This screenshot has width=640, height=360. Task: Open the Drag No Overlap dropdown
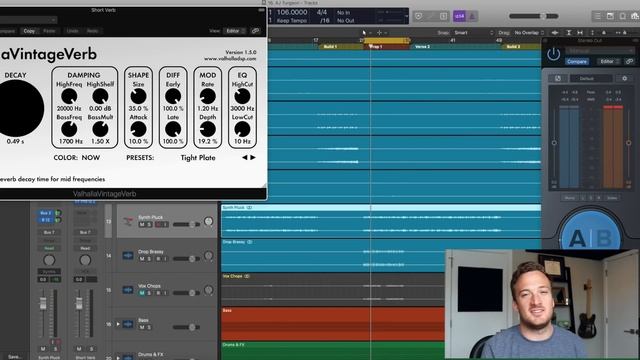click(x=529, y=33)
